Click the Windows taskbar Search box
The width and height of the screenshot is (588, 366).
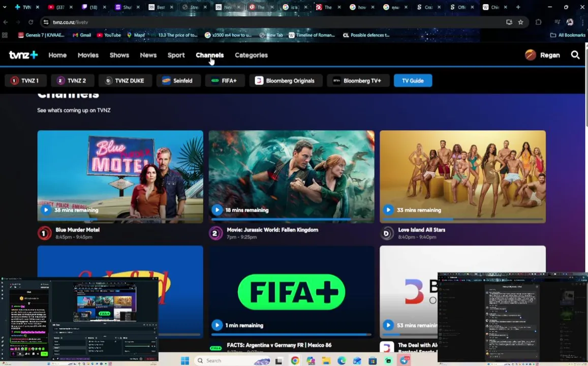(232, 360)
